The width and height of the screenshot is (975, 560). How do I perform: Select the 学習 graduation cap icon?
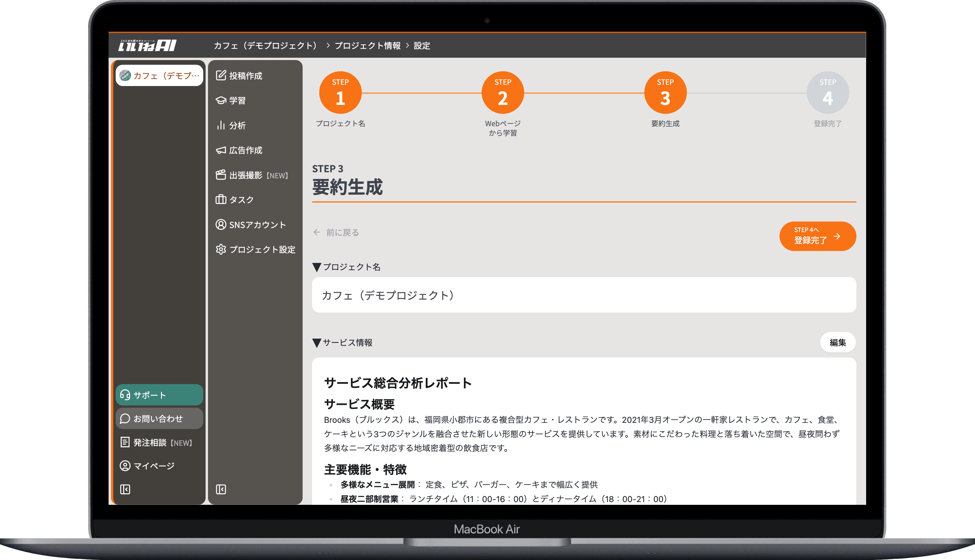click(220, 100)
